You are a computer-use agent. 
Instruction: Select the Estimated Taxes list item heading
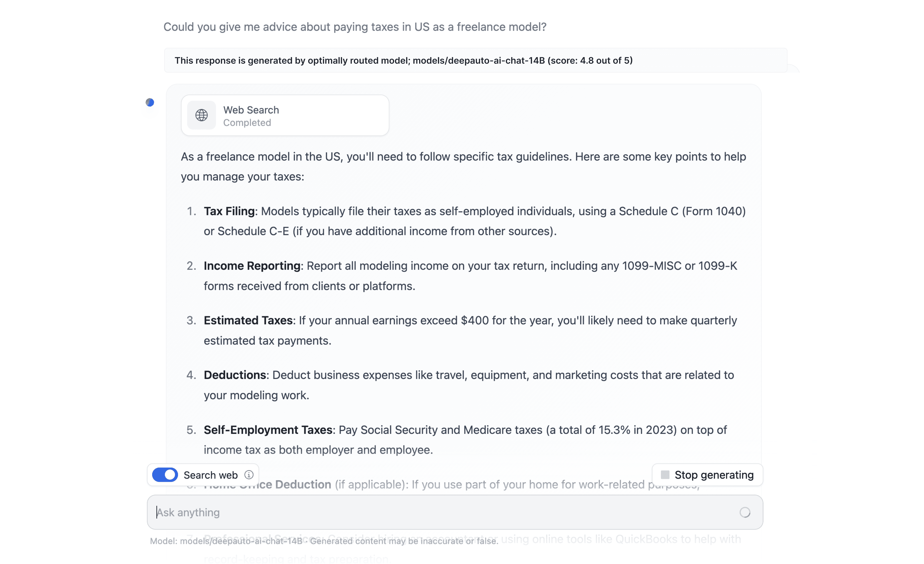coord(248,320)
